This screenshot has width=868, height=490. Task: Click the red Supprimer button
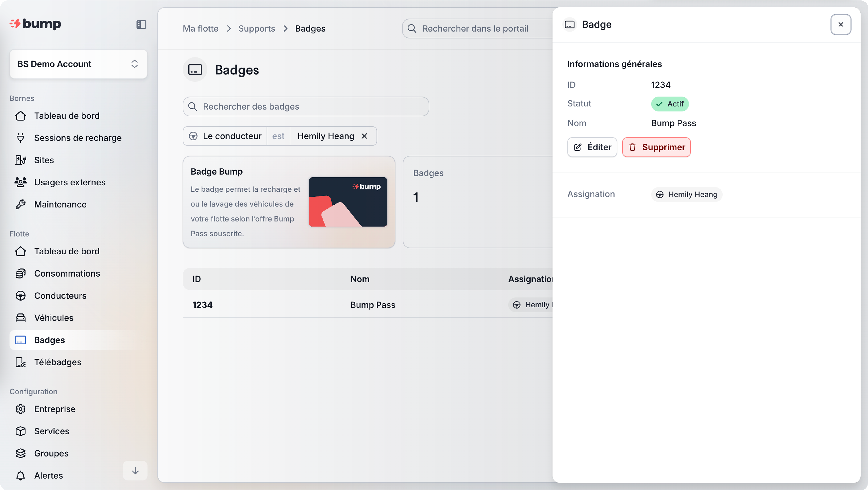(656, 147)
